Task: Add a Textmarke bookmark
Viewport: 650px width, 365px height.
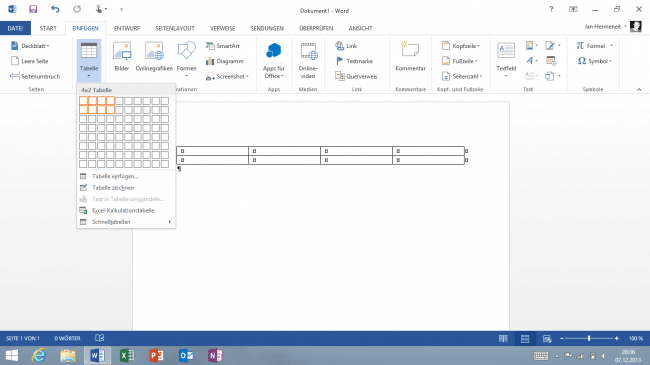Action: pyautogui.click(x=354, y=61)
